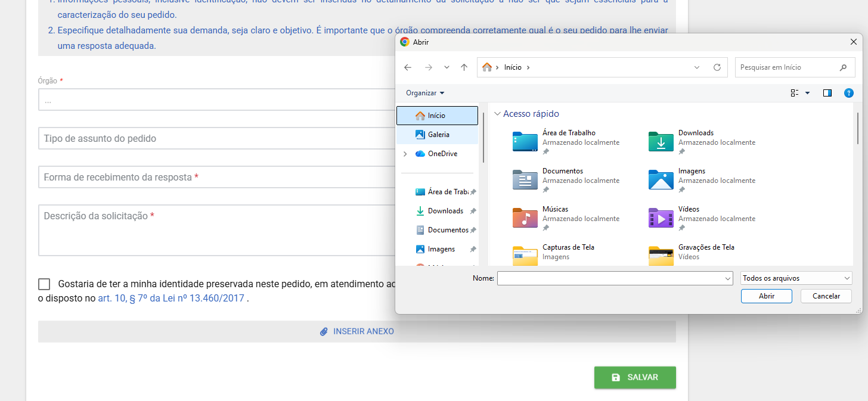Open the Todos os arquivos file type dropdown

coord(796,278)
